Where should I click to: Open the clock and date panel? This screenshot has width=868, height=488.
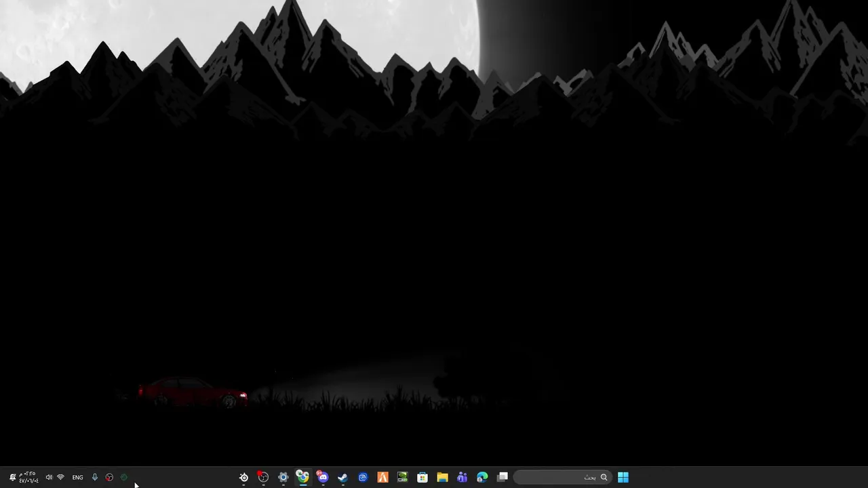[28, 477]
